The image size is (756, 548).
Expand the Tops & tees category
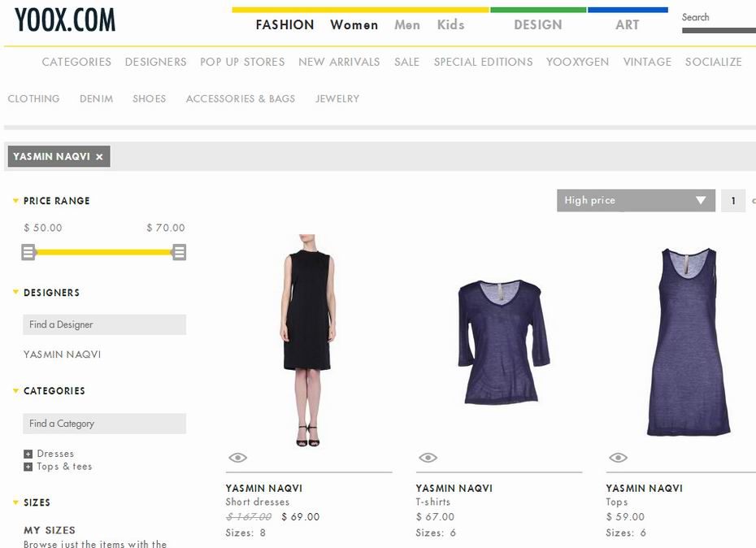click(28, 467)
